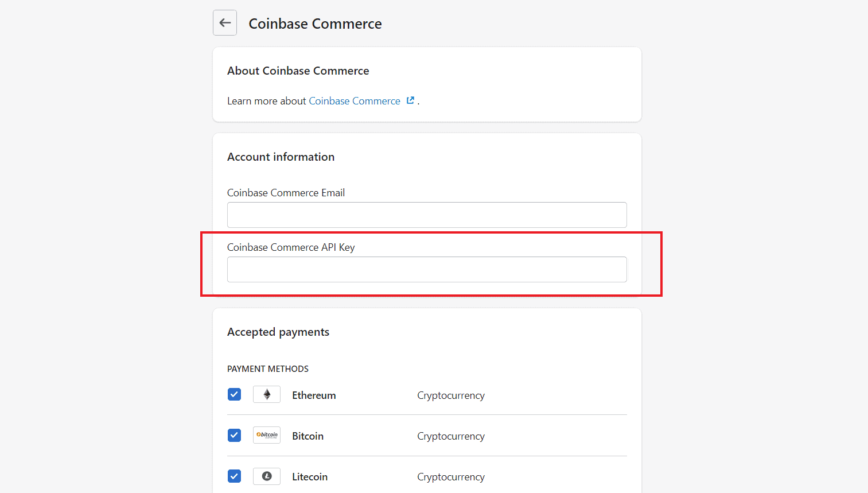Click the Account information section heading

(x=281, y=156)
